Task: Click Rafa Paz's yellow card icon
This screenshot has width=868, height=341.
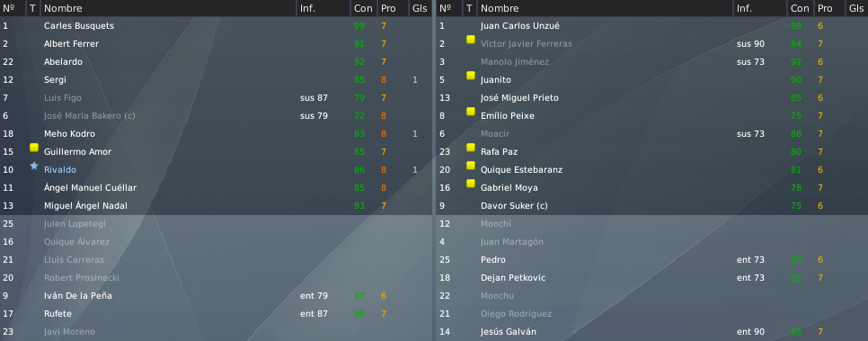Action: coord(471,148)
